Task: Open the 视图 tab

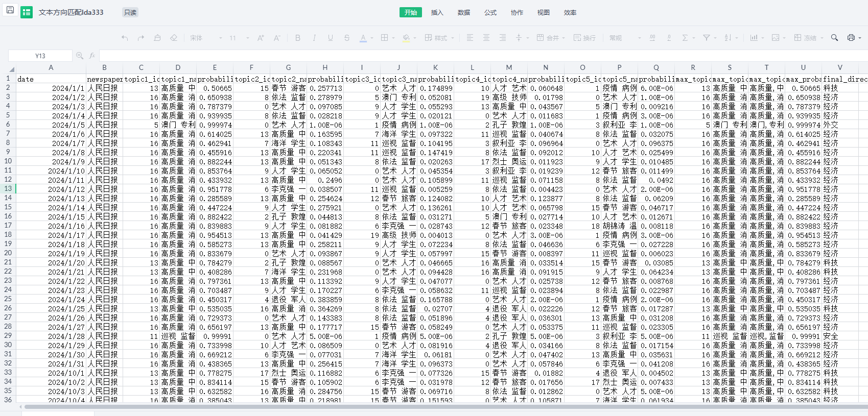Action: click(544, 12)
